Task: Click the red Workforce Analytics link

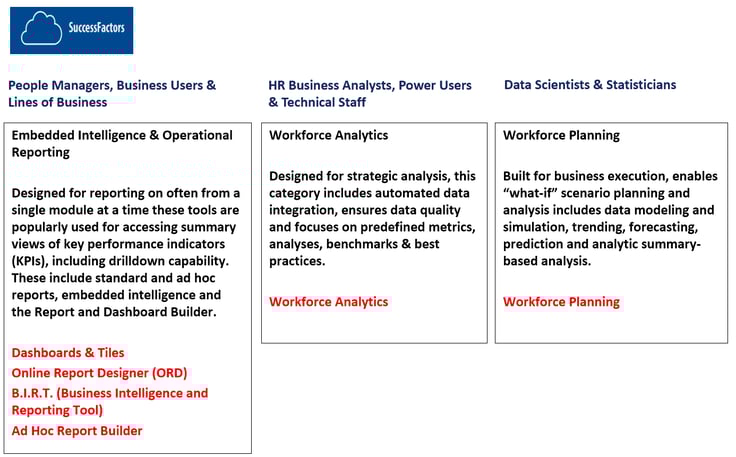Action: [x=329, y=302]
